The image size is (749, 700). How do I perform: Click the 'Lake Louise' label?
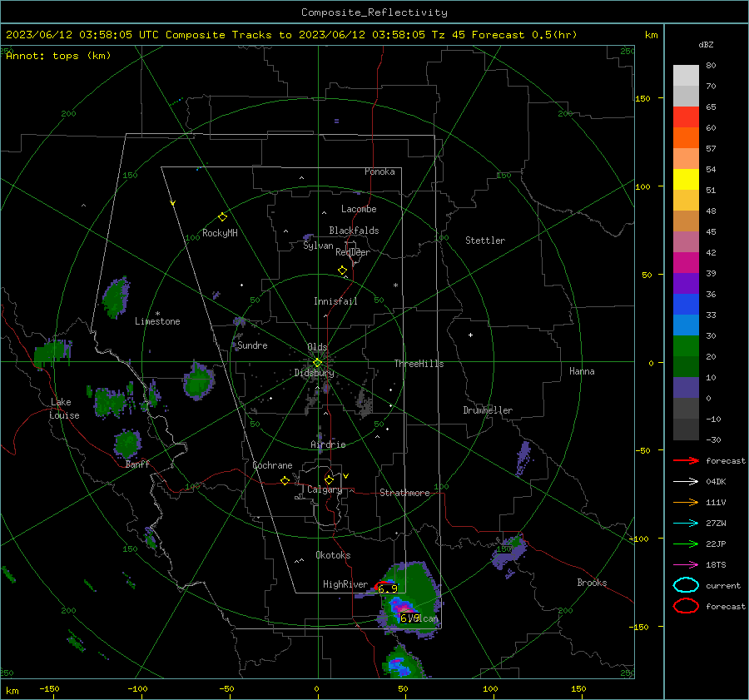click(x=64, y=409)
